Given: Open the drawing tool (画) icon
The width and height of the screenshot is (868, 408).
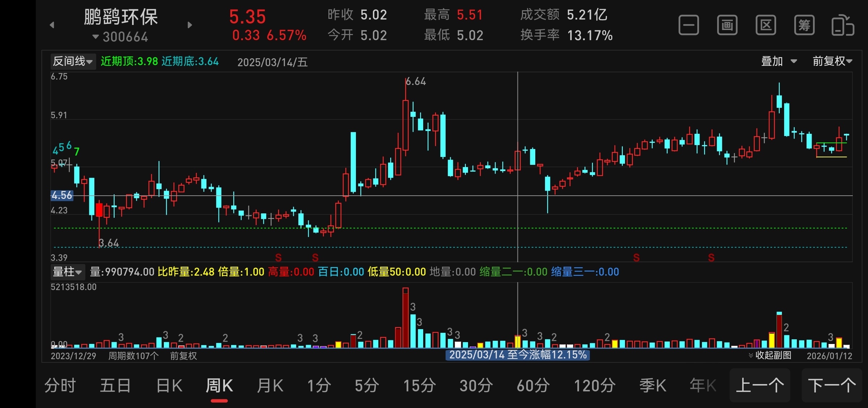Looking at the screenshot, I should click(x=727, y=25).
